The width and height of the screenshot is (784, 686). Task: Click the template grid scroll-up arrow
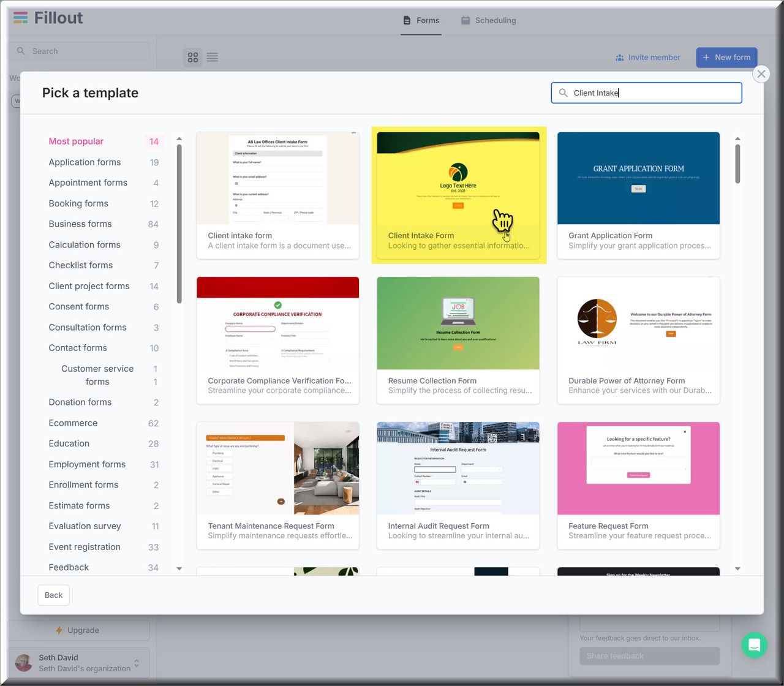pos(737,139)
